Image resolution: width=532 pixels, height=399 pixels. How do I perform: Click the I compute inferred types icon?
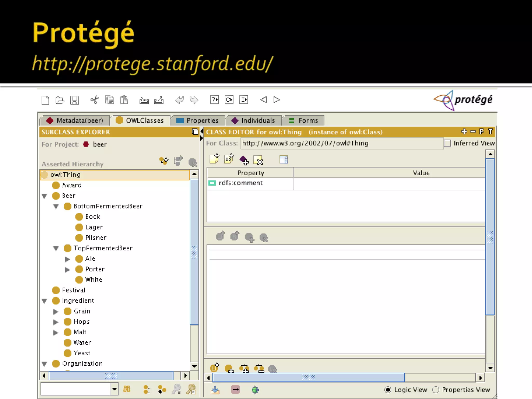point(243,100)
